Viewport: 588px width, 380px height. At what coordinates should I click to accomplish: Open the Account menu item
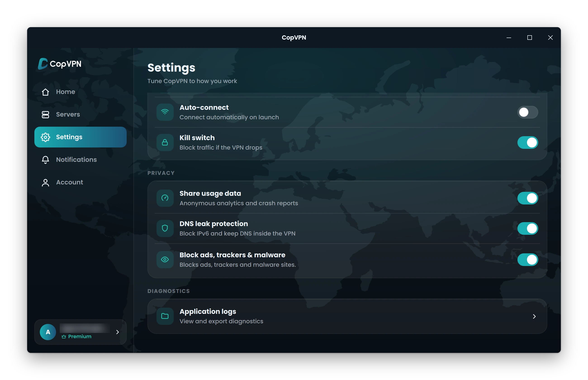pos(81,182)
